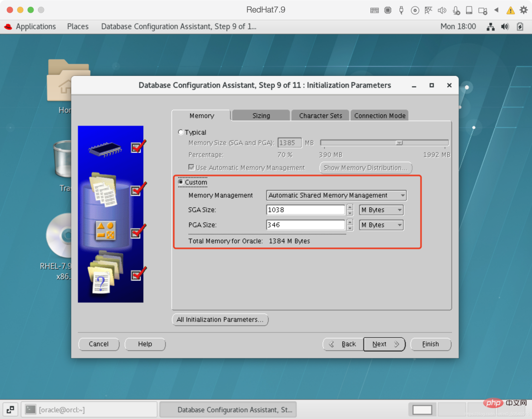Select the Typical radio button

pos(181,132)
